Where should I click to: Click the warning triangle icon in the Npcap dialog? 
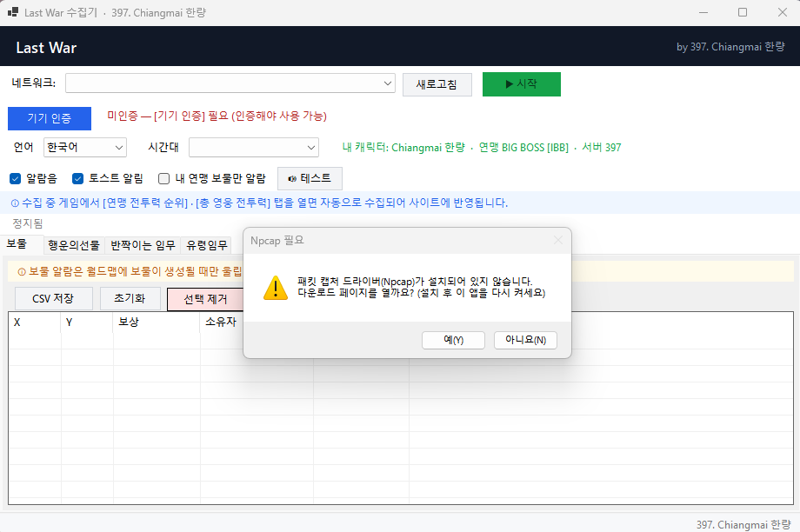276,288
